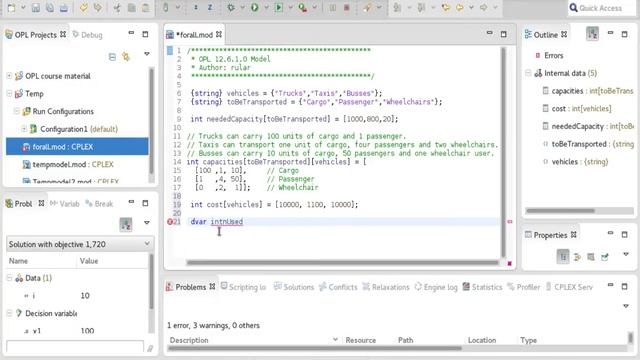
Task: Open the Breakpoints tab
Action: (99, 203)
